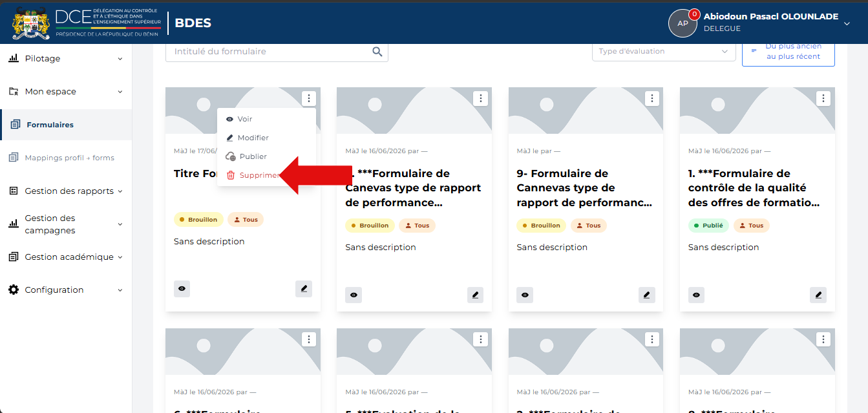Click the BDES title in the header
Screen dimensions: 868x413
[193, 23]
